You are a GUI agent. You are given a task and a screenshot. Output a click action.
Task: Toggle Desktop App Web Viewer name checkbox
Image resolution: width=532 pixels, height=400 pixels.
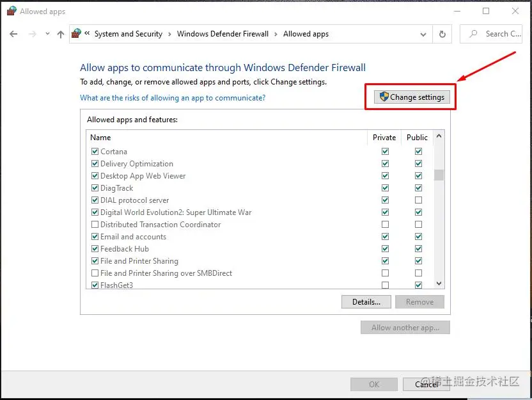point(95,176)
